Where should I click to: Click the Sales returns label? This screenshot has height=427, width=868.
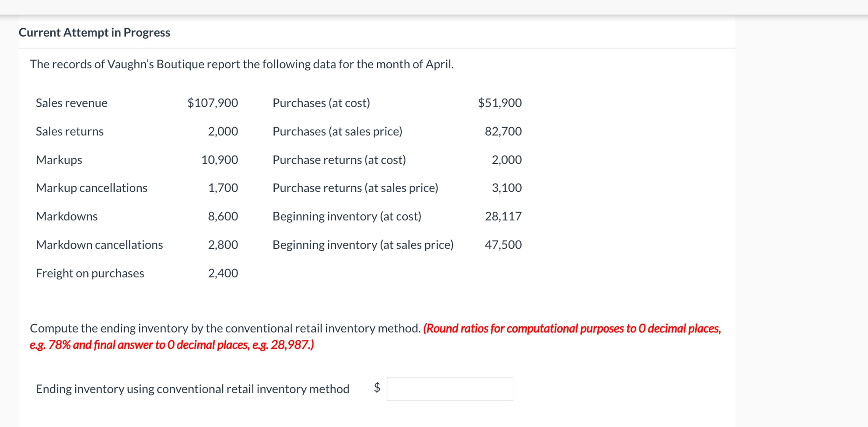[x=69, y=131]
